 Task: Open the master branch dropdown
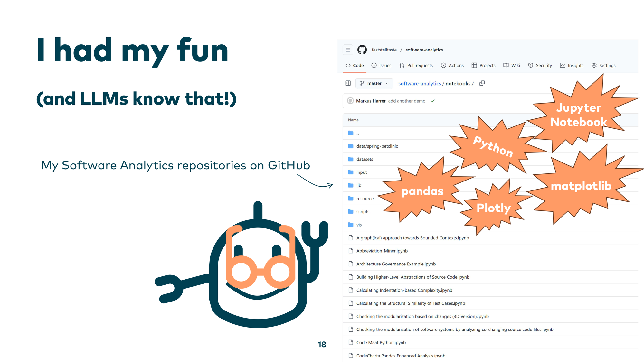(374, 83)
